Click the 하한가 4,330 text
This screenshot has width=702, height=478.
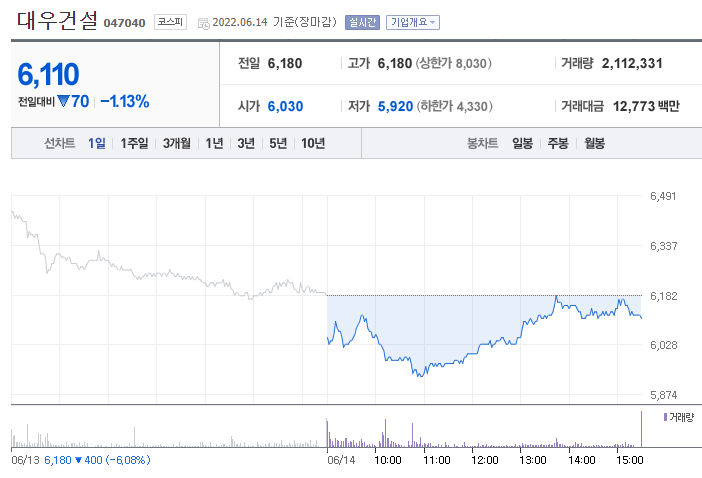coord(455,107)
